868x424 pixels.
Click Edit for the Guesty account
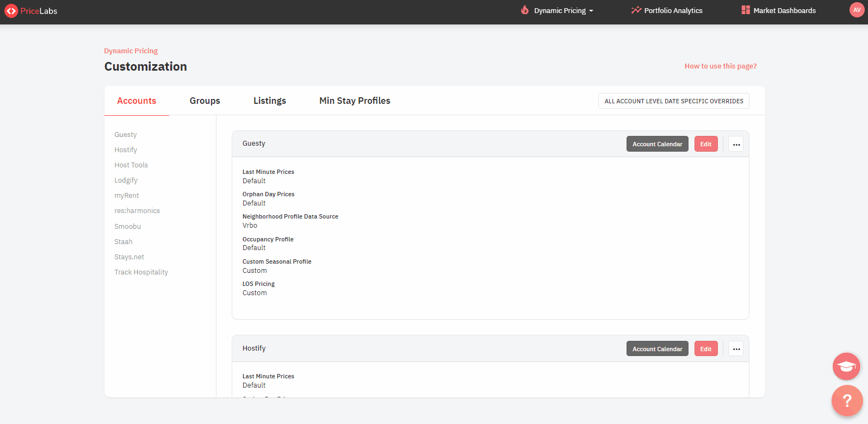point(706,144)
